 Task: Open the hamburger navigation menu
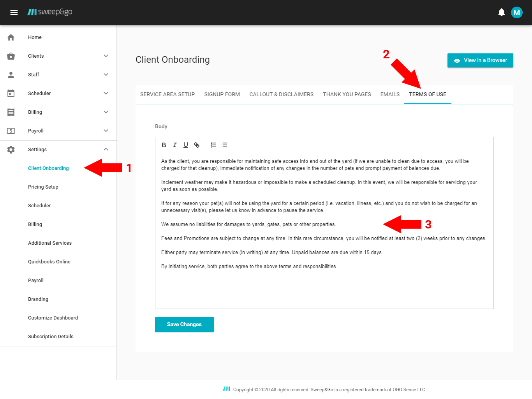pyautogui.click(x=14, y=12)
